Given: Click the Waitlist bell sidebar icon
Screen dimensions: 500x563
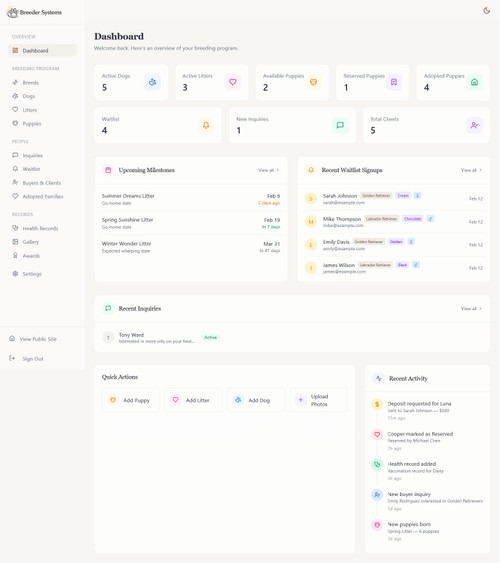Looking at the screenshot, I should pyautogui.click(x=15, y=169).
